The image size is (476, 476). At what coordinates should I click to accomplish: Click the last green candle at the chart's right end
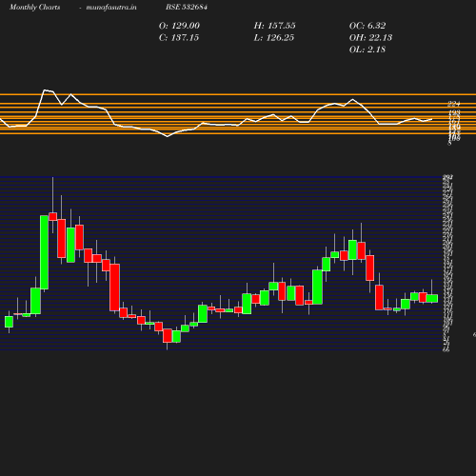[x=432, y=298]
